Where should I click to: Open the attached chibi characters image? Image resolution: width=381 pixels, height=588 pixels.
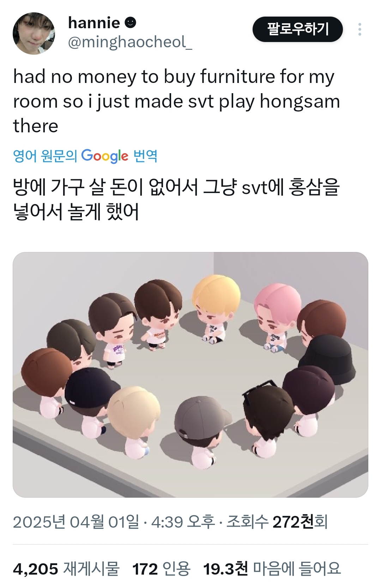190,374
